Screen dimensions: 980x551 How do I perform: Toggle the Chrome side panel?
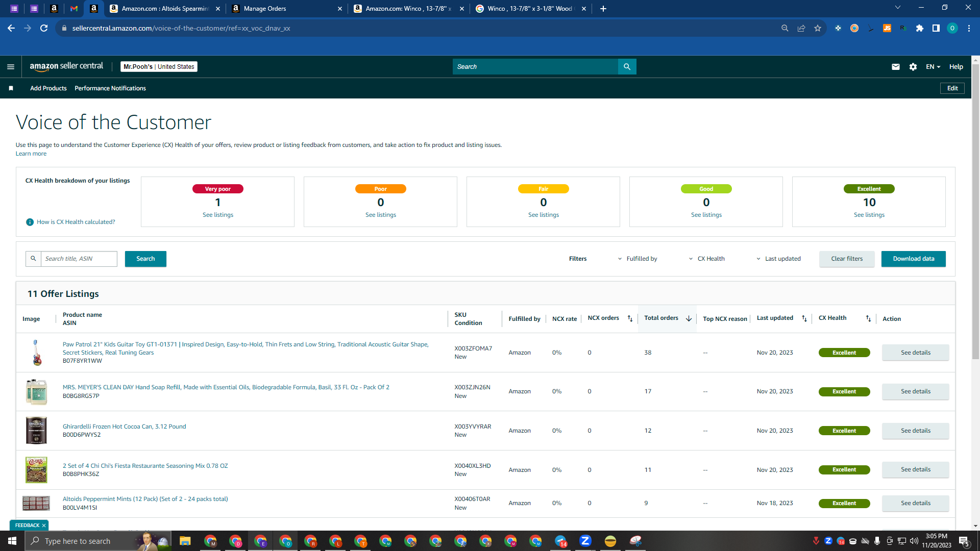(x=936, y=28)
